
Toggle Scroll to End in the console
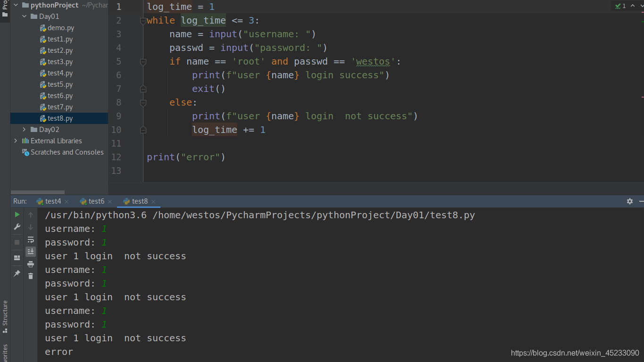(31, 251)
